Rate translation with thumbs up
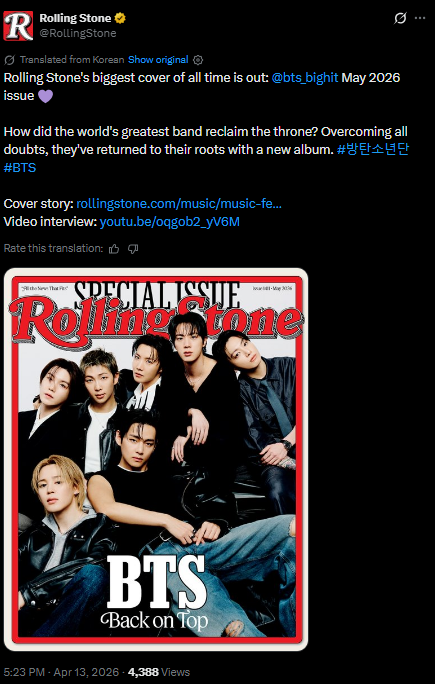 tap(114, 249)
